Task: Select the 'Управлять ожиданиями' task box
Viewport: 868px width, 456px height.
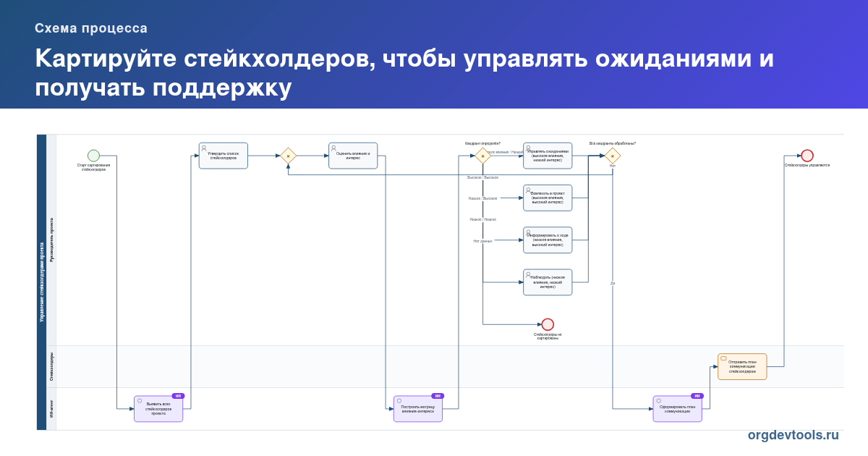Action: pos(548,156)
